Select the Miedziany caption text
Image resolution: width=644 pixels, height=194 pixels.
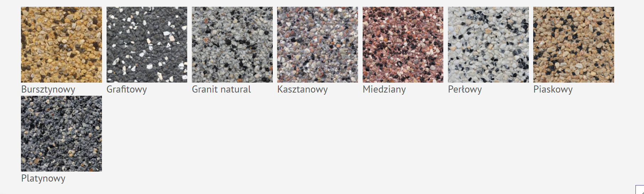coord(384,89)
